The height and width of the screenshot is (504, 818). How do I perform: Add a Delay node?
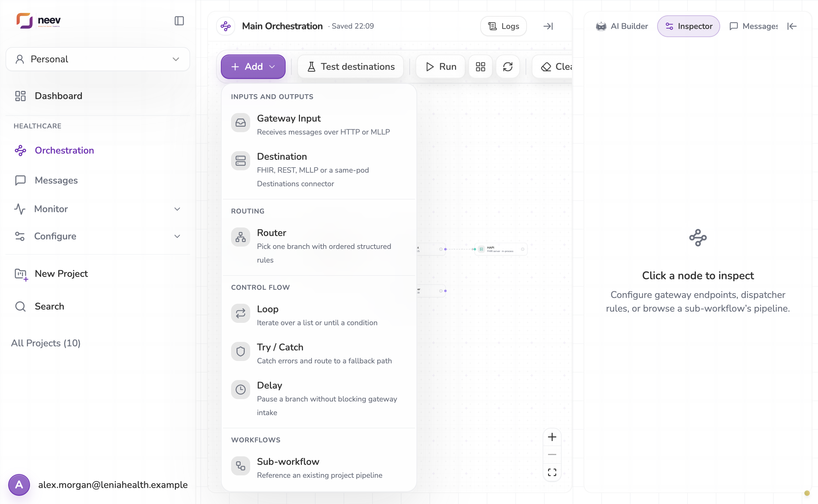(319, 398)
